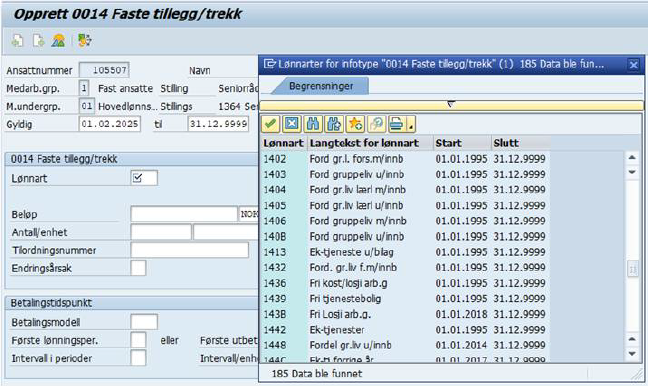Viewport: 648px width, 386px height.
Task: Select wage type 1442 Ek-tjenester
Action: click(x=405, y=330)
